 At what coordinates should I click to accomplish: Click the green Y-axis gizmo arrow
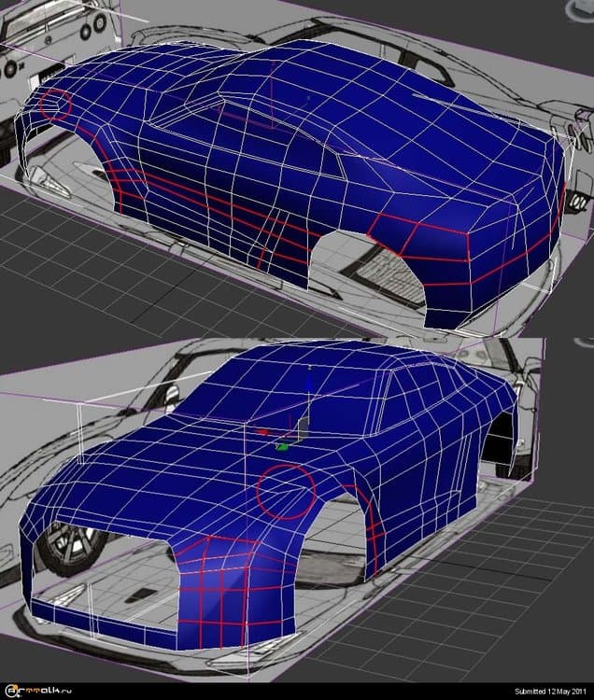[281, 446]
